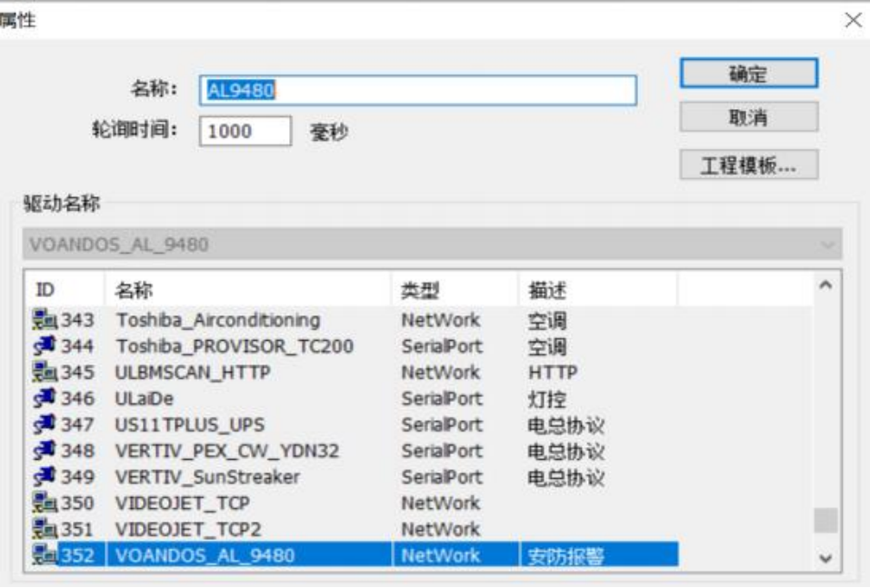Click the 名称 input field AL9480
The image size is (870, 588).
pyautogui.click(x=418, y=90)
